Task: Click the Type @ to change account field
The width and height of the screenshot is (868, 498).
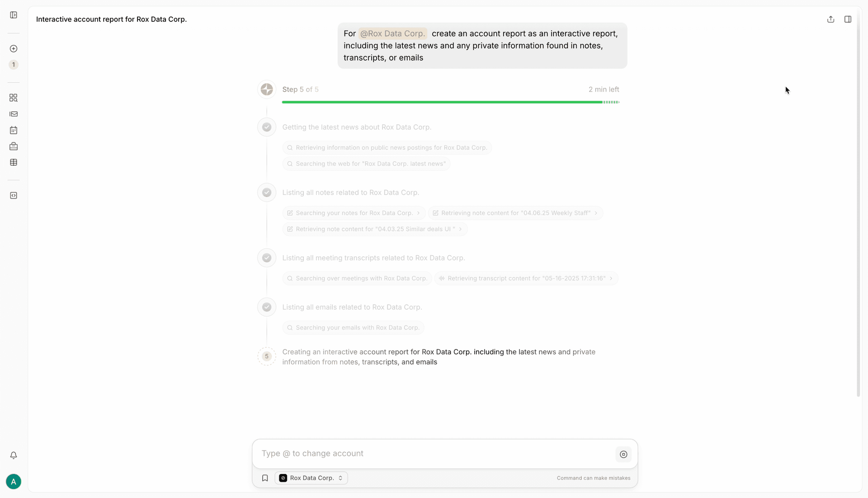Action: pyautogui.click(x=429, y=454)
